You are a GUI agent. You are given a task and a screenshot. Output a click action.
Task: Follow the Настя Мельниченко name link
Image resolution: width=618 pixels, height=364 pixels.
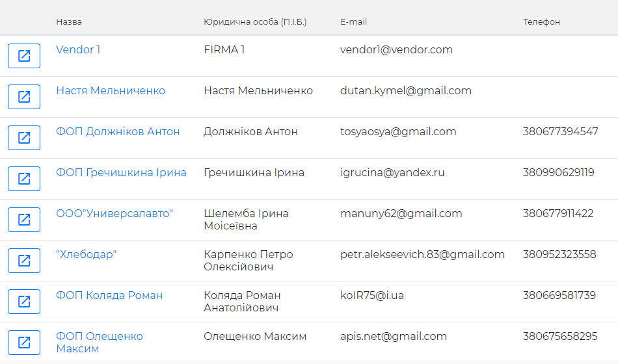(111, 90)
